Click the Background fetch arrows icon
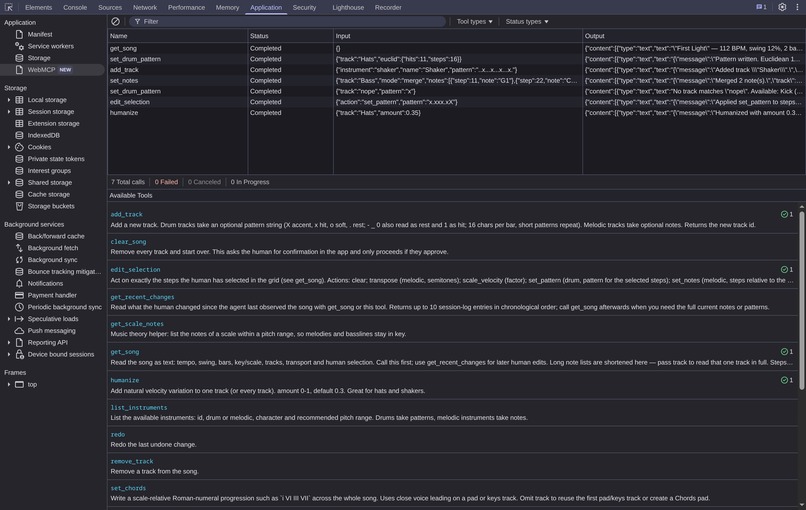Image resolution: width=806 pixels, height=510 pixels. click(x=19, y=248)
